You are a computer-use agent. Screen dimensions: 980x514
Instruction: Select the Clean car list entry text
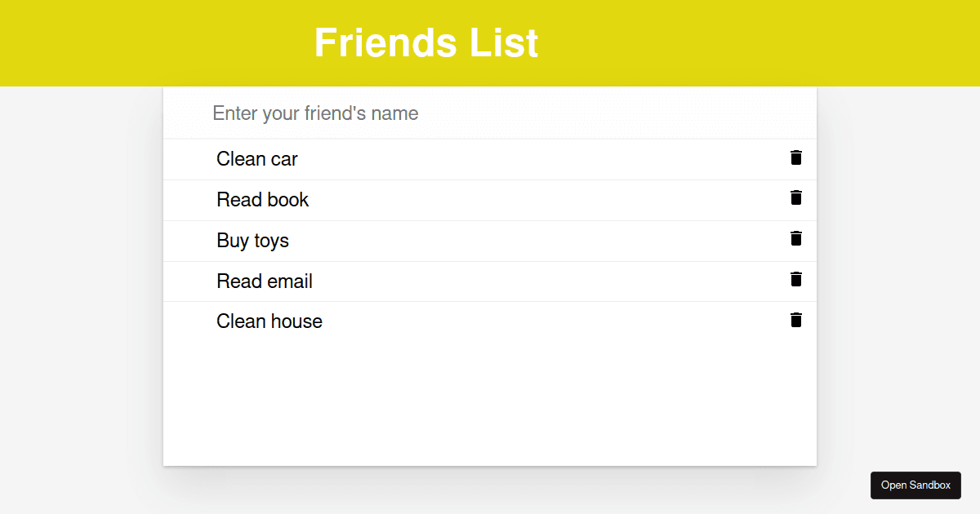257,159
